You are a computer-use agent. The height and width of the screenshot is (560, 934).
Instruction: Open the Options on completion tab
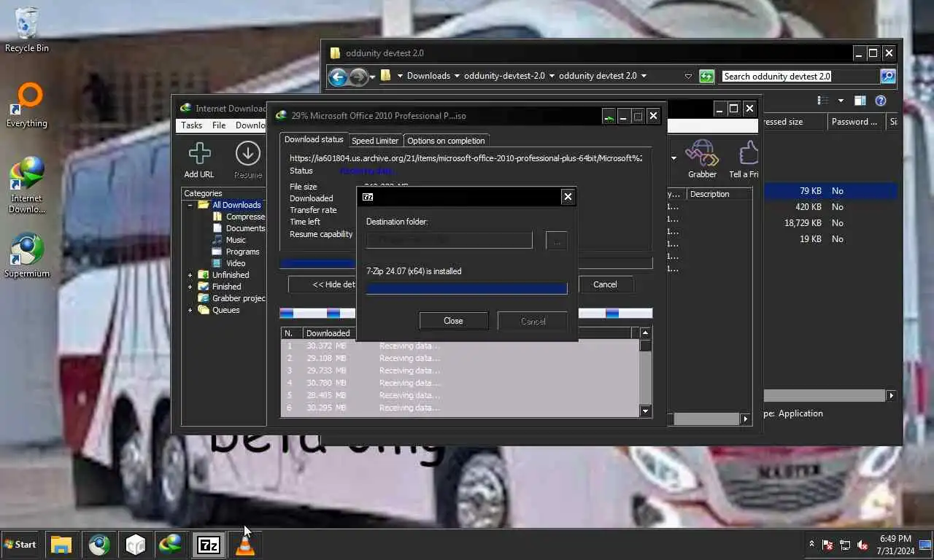[446, 141]
